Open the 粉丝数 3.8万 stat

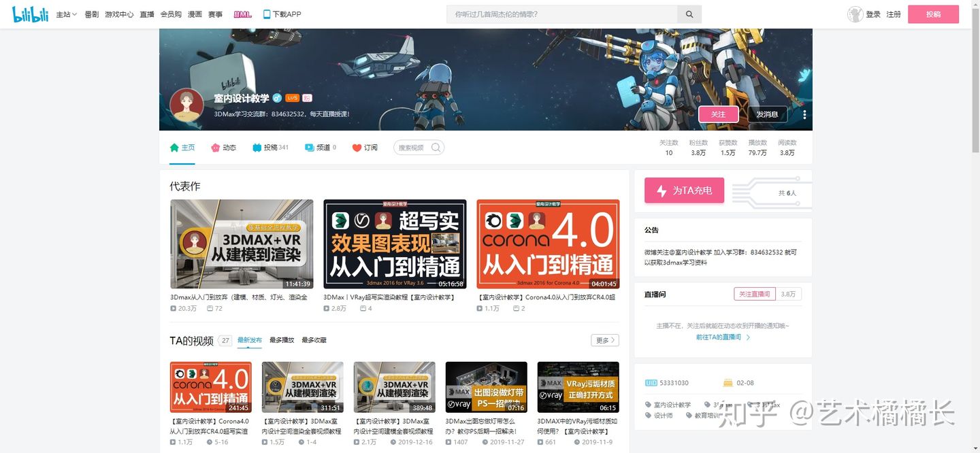[698, 148]
